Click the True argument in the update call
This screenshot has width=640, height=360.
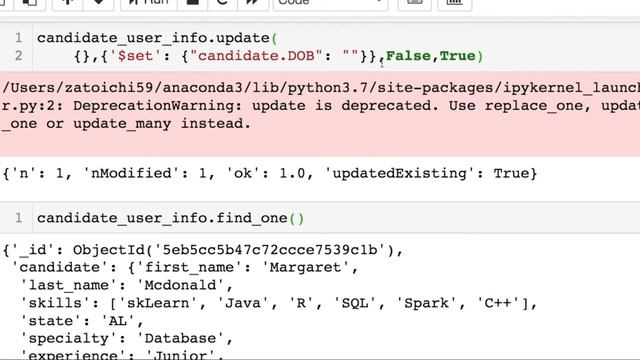point(457,56)
